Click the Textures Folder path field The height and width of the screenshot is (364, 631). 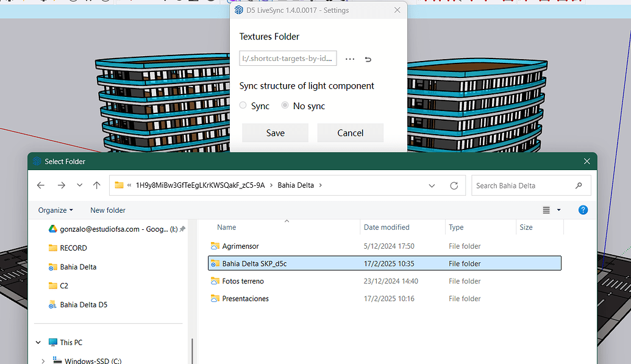click(288, 59)
